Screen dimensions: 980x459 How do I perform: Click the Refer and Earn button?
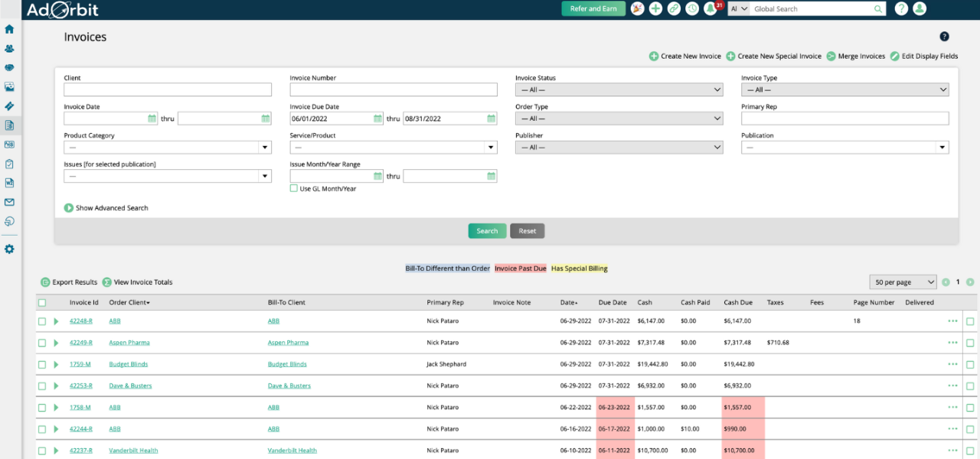tap(593, 9)
